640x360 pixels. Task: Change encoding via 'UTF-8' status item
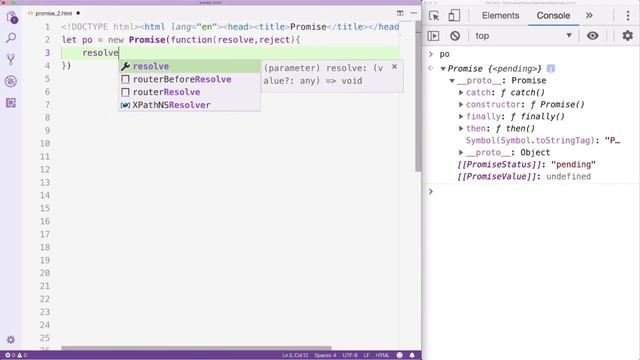350,355
